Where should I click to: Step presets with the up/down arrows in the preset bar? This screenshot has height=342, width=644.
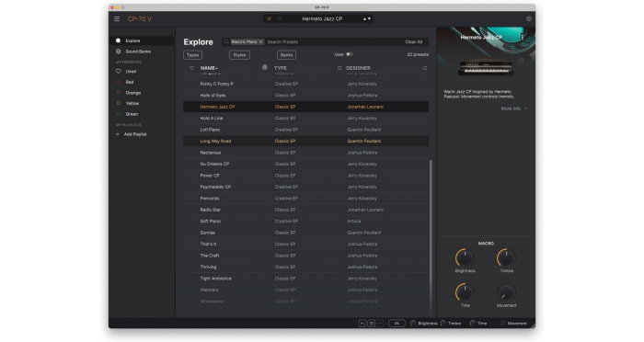coord(367,19)
